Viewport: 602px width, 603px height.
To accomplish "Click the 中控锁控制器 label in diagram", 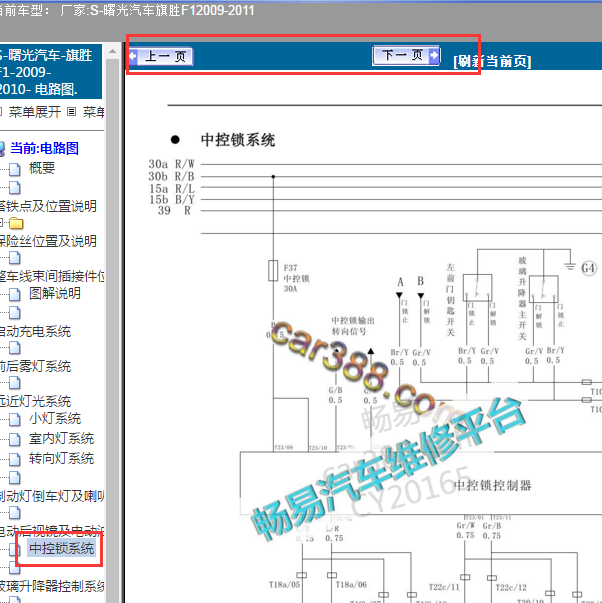I will pyautogui.click(x=492, y=485).
